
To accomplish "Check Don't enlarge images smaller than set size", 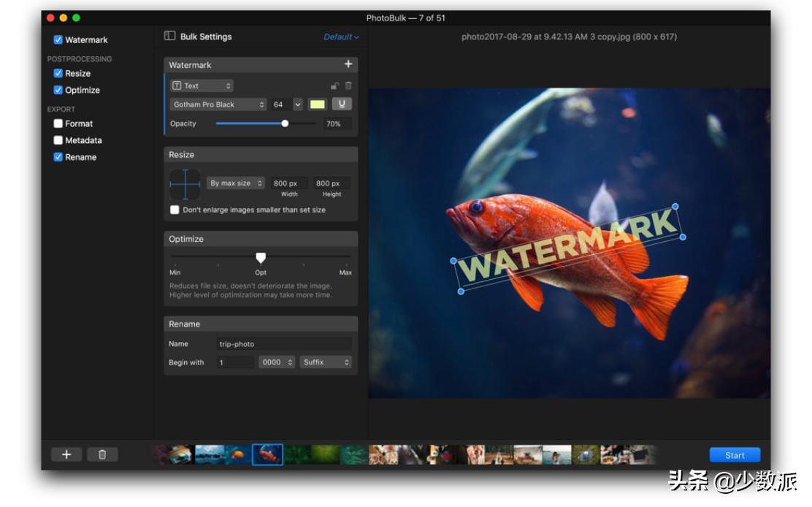I will pos(175,210).
